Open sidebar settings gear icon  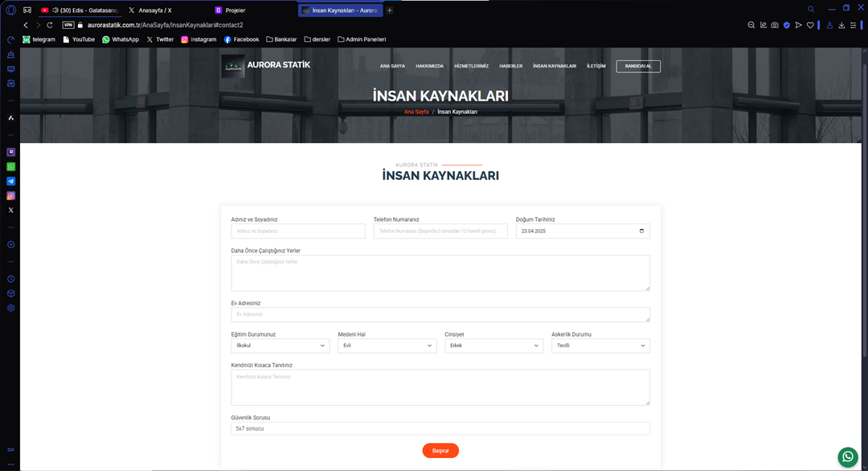(11, 308)
